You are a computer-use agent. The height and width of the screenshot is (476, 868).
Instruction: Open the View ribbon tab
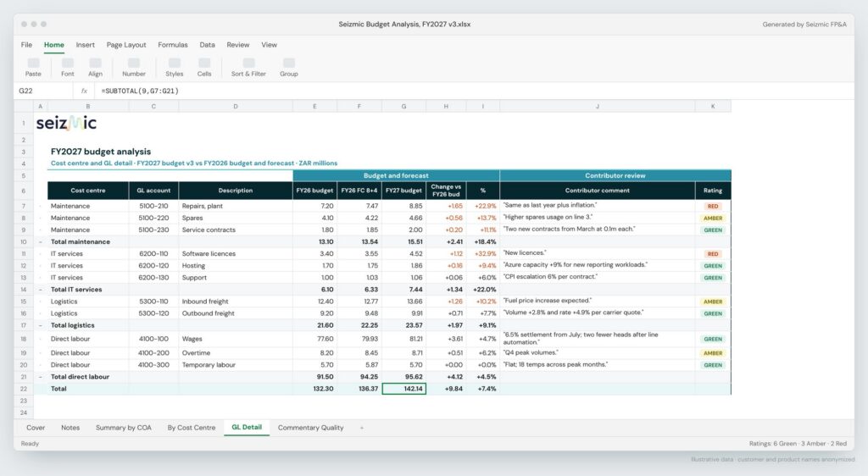[x=269, y=45]
